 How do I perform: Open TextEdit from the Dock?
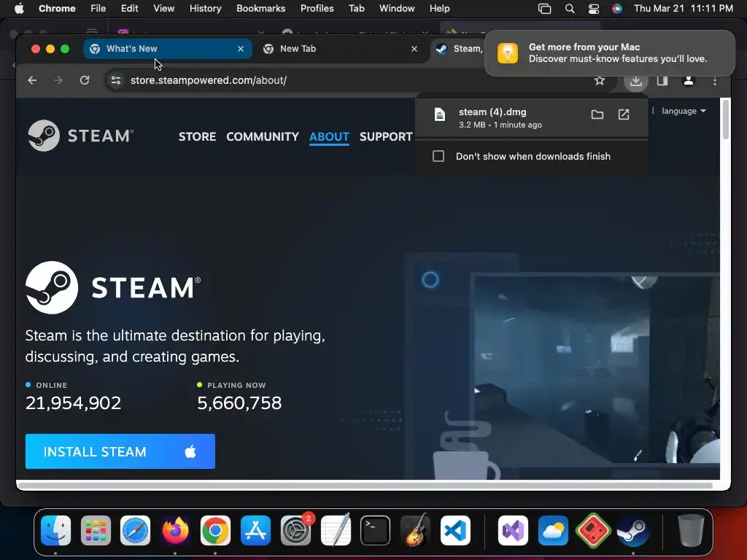pos(336,531)
